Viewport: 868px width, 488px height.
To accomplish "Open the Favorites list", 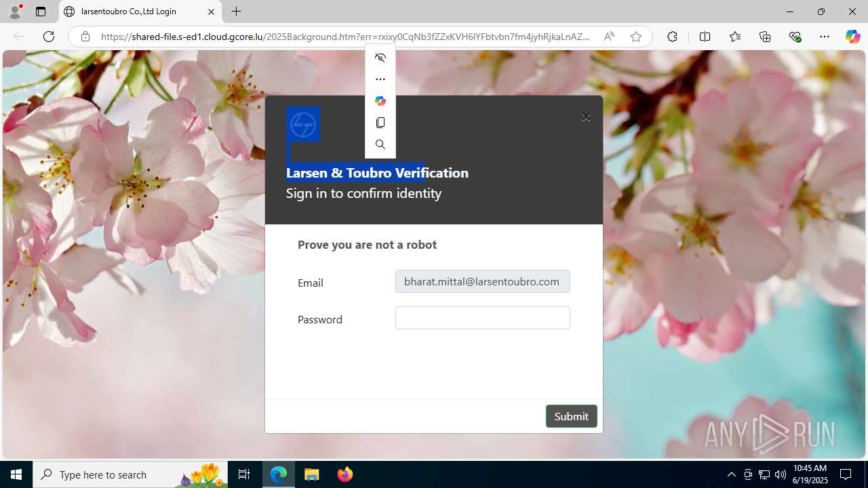I will tap(735, 37).
